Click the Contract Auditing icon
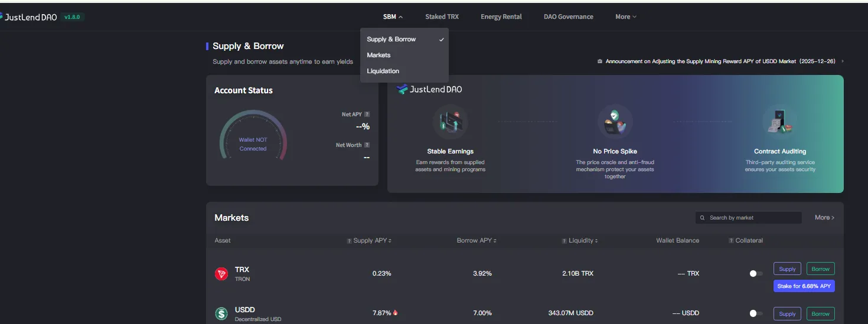This screenshot has width=868, height=324. click(x=779, y=122)
